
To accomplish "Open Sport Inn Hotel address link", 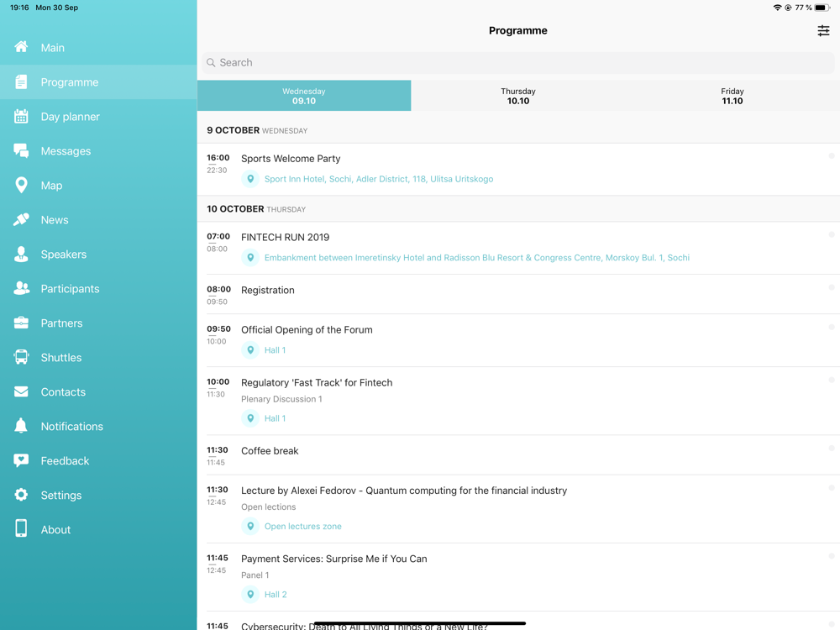I will (379, 179).
